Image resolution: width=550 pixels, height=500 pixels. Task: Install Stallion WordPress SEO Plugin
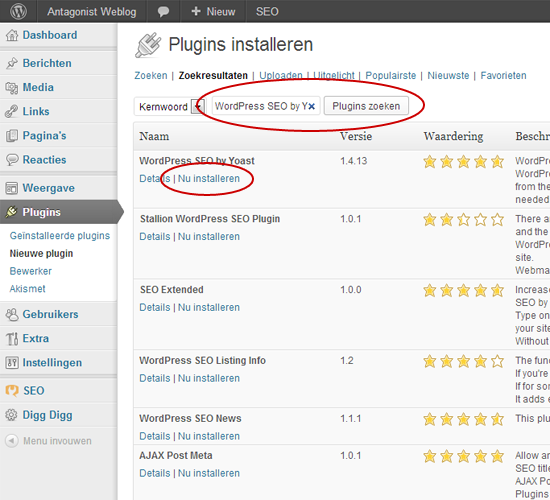tap(209, 236)
